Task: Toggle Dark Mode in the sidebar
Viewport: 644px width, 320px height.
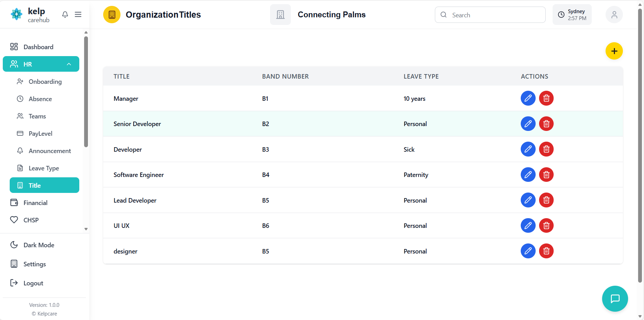Action: click(x=39, y=245)
